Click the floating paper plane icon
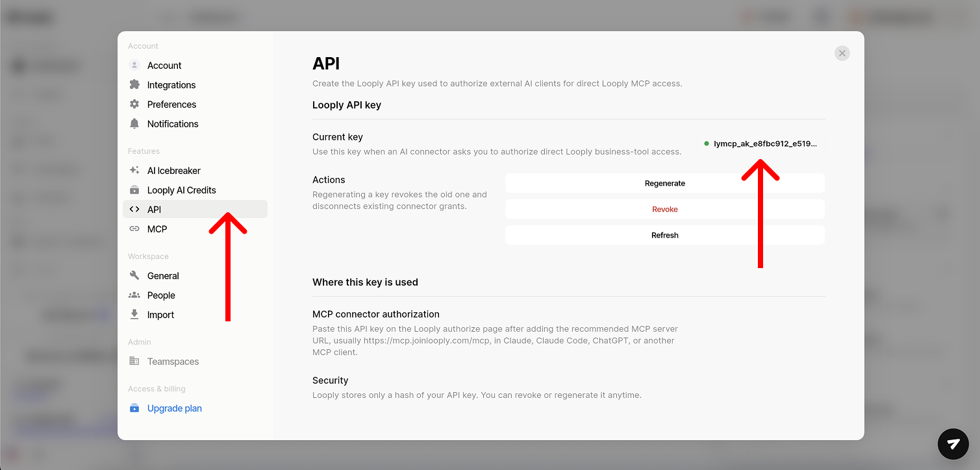 click(953, 444)
